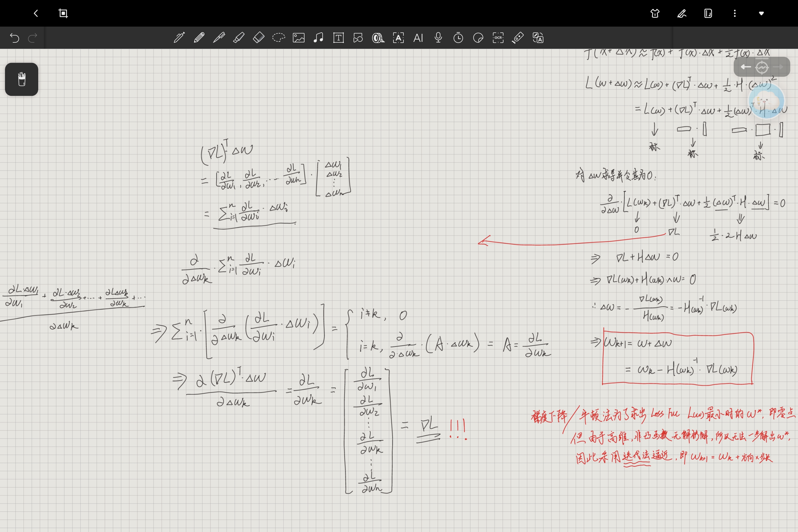The width and height of the screenshot is (798, 532).
Task: Select the lasso selection tool
Action: point(278,37)
